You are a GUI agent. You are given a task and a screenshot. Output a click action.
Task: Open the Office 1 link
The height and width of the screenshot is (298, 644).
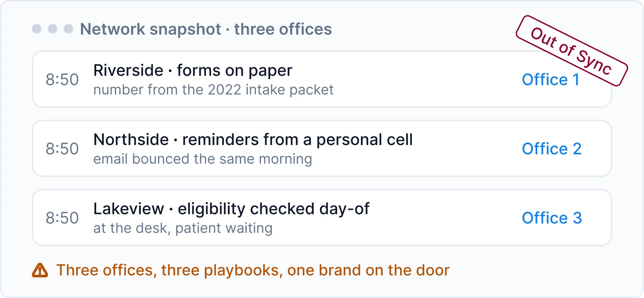click(x=551, y=79)
